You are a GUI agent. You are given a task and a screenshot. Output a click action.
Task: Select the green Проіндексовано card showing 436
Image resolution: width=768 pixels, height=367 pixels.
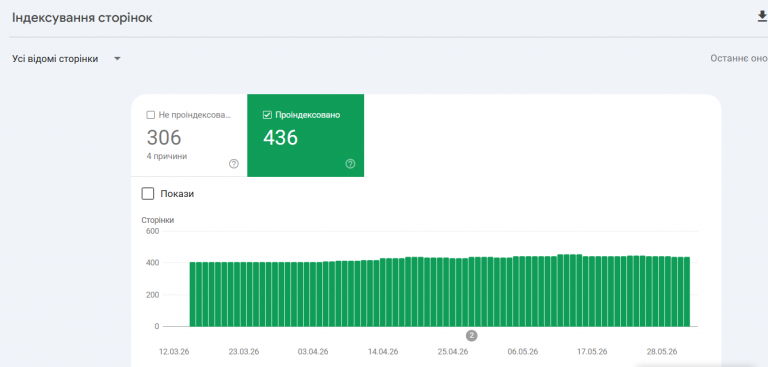306,135
